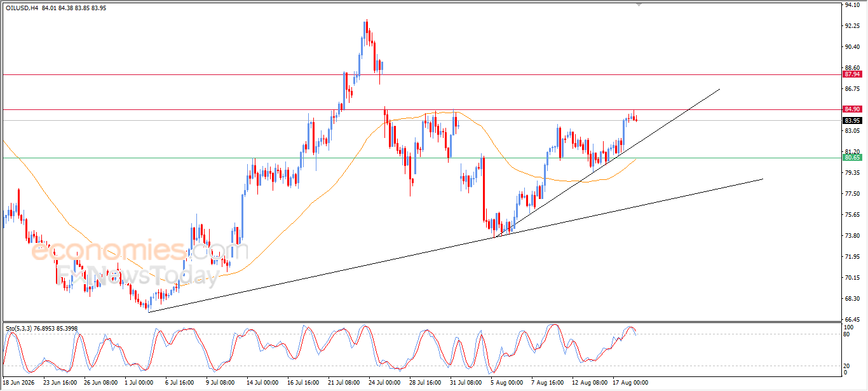Screen dimensions: 868x391
Task: Click the 7 Aug 16:00 time label
Action: pyautogui.click(x=548, y=383)
